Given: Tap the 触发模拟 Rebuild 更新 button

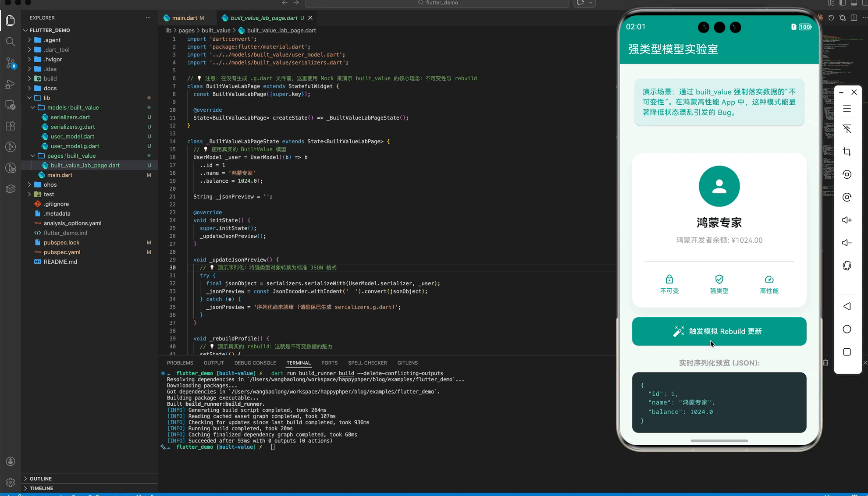Looking at the screenshot, I should point(719,331).
